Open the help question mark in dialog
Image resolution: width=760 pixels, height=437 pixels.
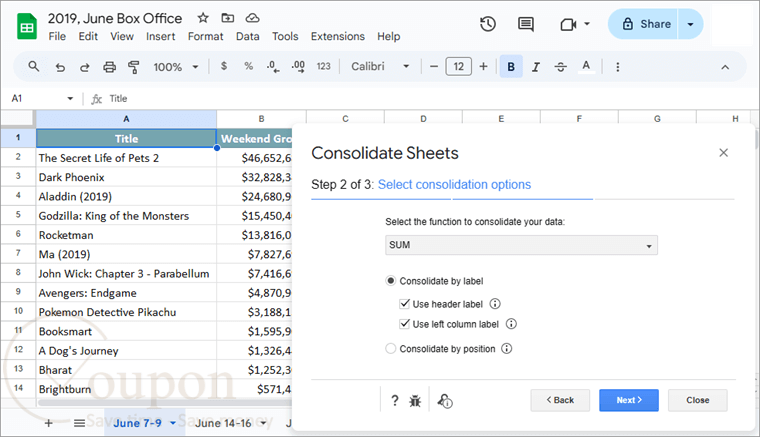click(x=395, y=401)
